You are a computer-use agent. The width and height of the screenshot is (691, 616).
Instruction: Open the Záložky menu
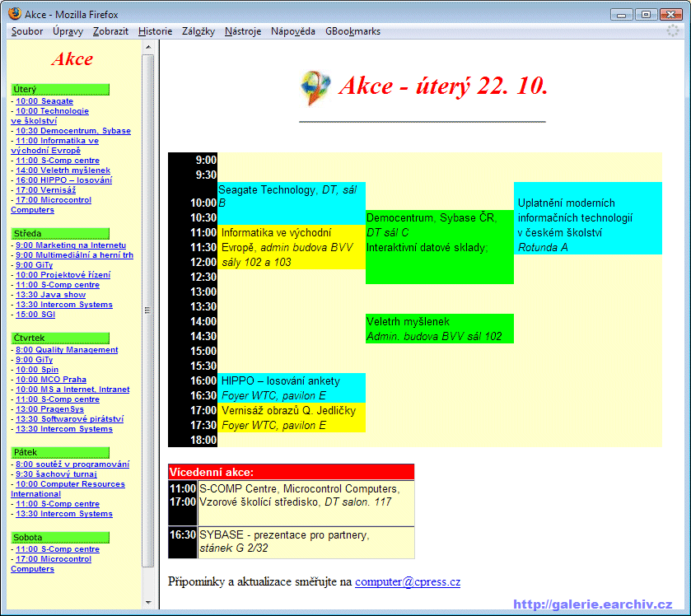click(198, 31)
